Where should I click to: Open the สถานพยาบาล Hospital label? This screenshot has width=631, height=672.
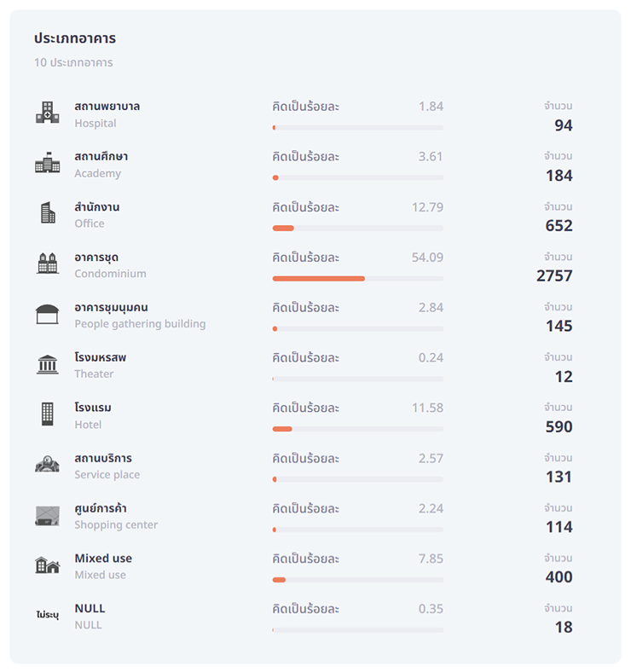coord(107,114)
